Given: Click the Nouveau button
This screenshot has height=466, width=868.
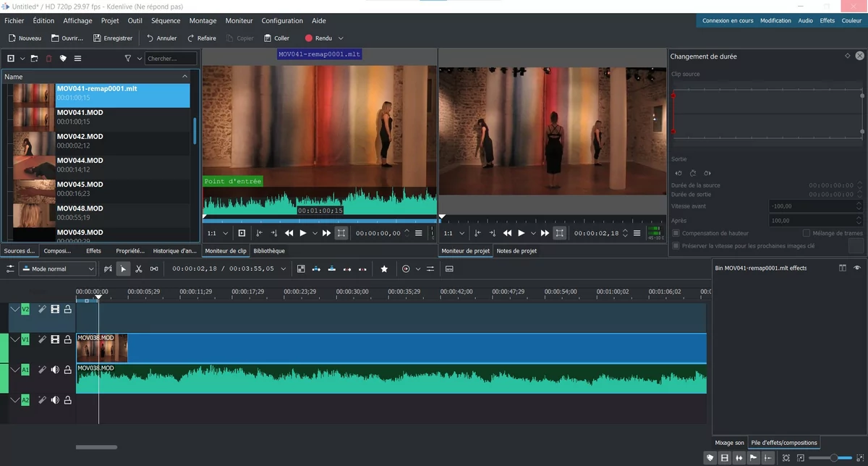Looking at the screenshot, I should coord(25,38).
